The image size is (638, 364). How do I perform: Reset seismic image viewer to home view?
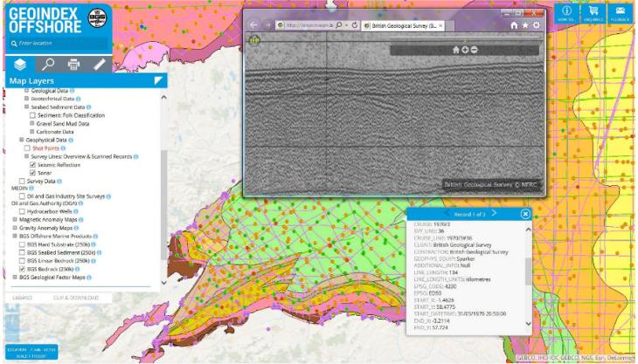click(455, 50)
